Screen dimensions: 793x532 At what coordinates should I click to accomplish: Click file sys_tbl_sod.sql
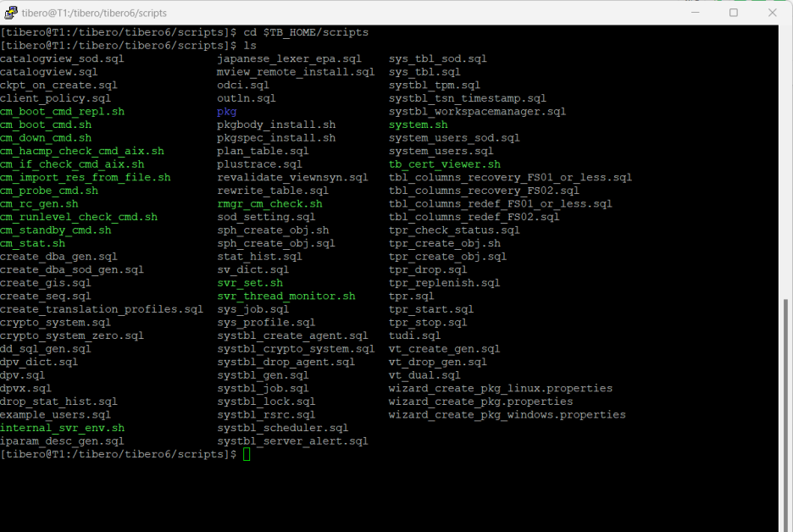click(x=437, y=58)
